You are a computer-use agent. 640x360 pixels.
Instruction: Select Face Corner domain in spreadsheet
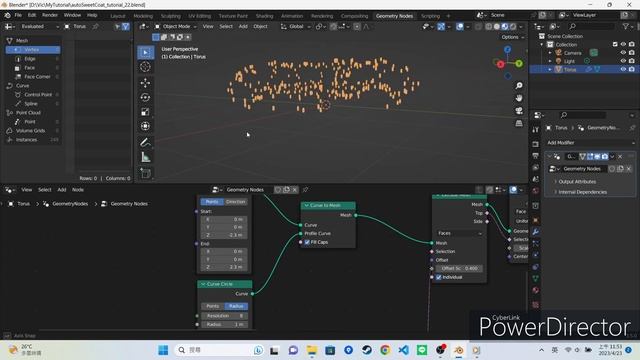[x=33, y=77]
